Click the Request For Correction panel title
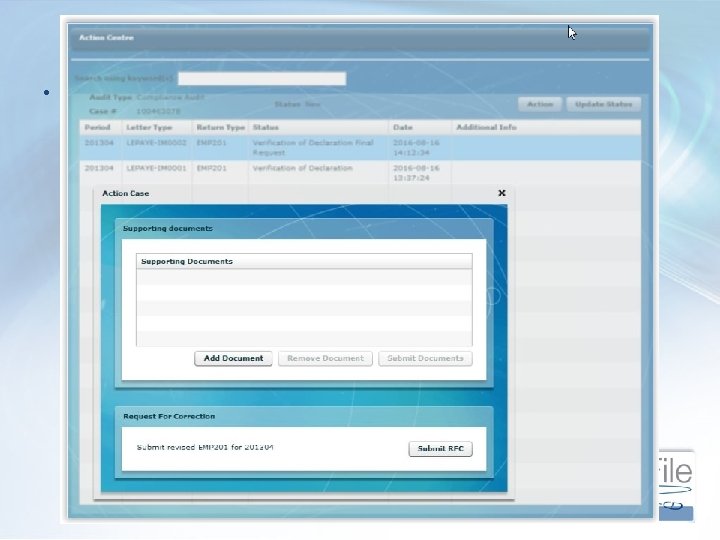 [x=169, y=416]
